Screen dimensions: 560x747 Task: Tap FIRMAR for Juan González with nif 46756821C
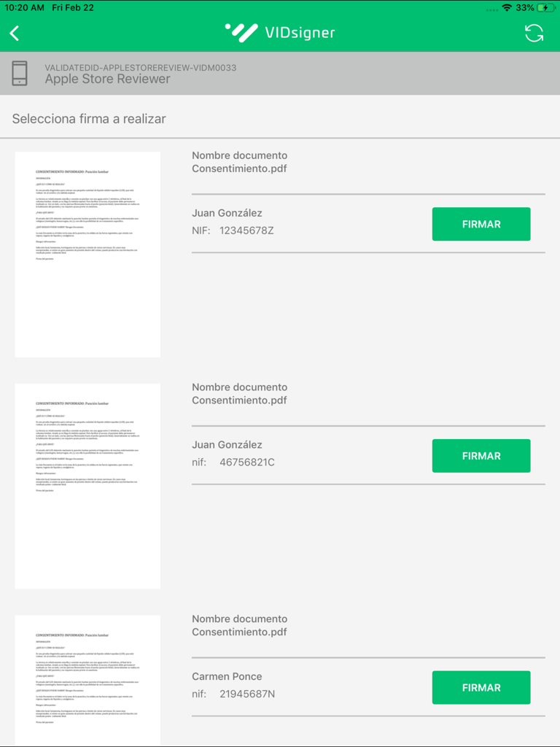pos(481,455)
